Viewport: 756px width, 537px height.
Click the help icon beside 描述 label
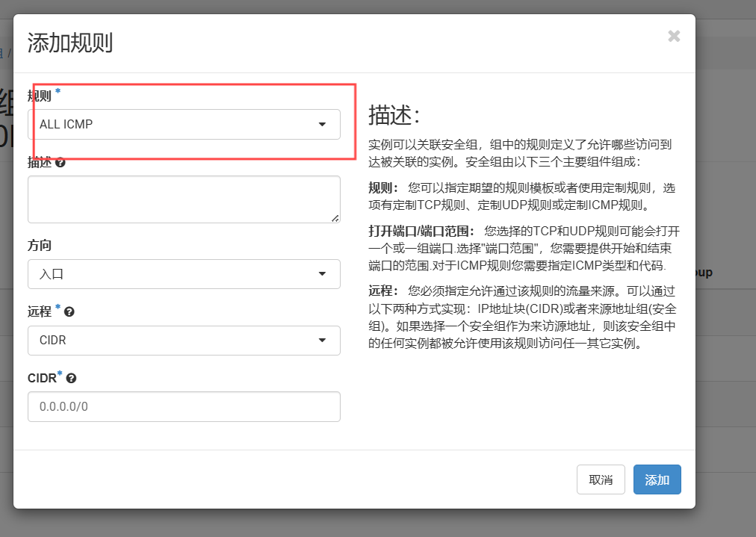coord(60,162)
